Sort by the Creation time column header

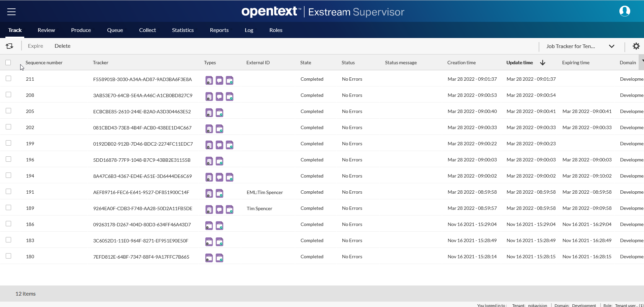pos(461,63)
